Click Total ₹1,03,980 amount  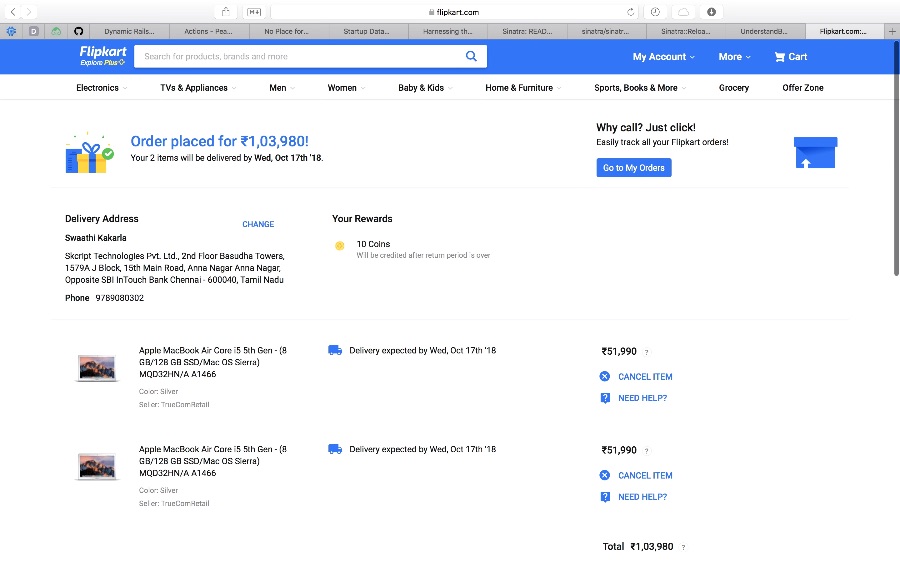[651, 546]
